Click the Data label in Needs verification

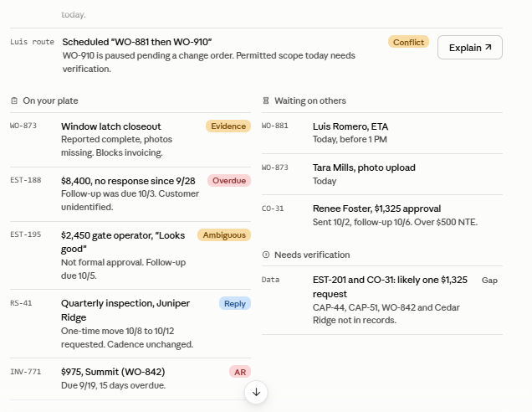tap(271, 280)
